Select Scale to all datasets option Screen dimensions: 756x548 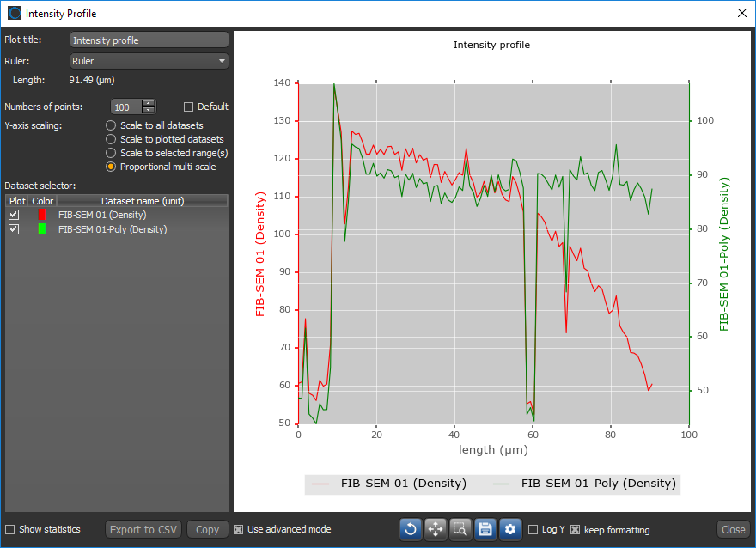coord(111,125)
